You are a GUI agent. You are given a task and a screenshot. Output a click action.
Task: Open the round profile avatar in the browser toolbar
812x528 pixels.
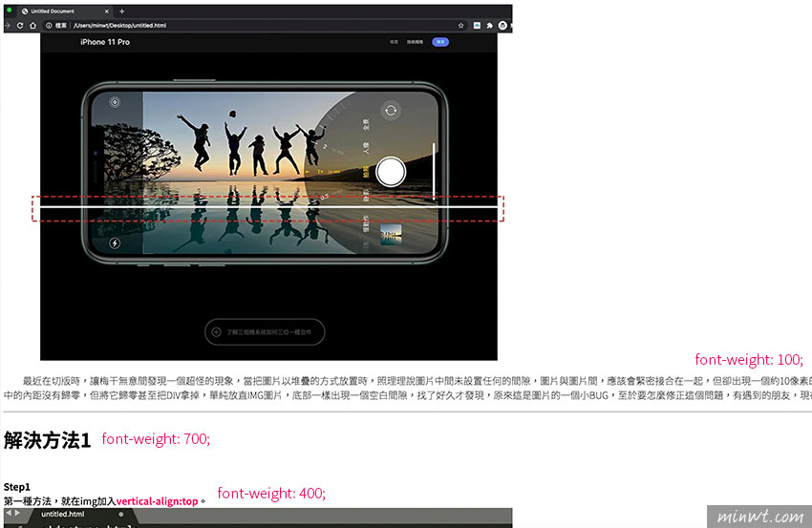(x=502, y=26)
